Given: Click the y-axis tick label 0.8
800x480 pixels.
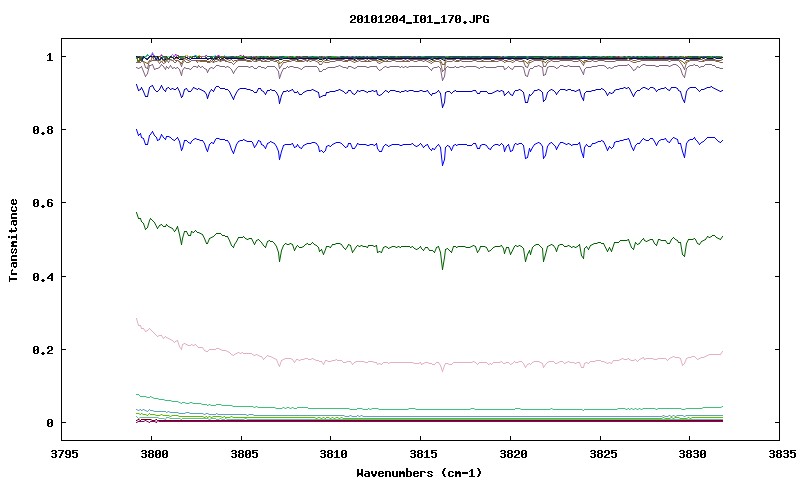Looking at the screenshot, I should (42, 130).
